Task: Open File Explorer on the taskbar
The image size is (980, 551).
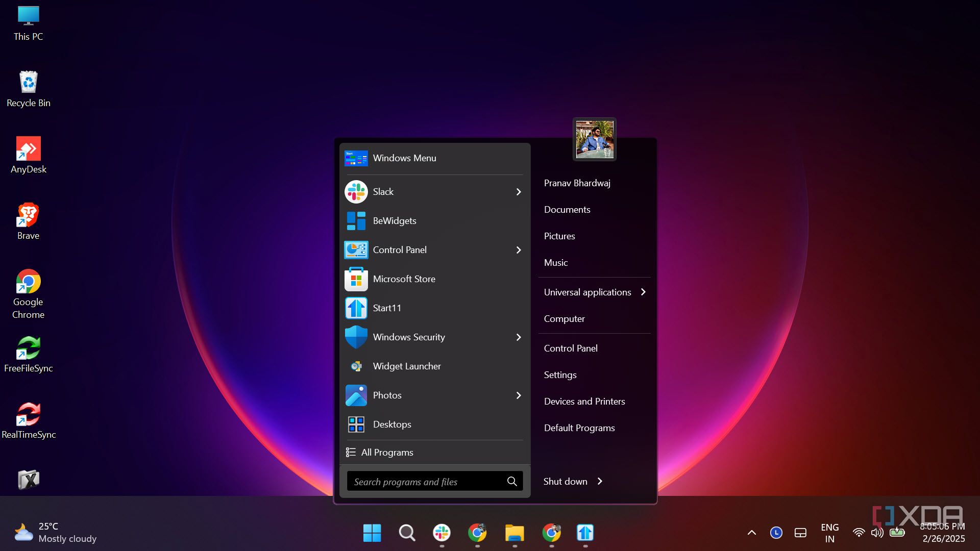Action: [514, 533]
